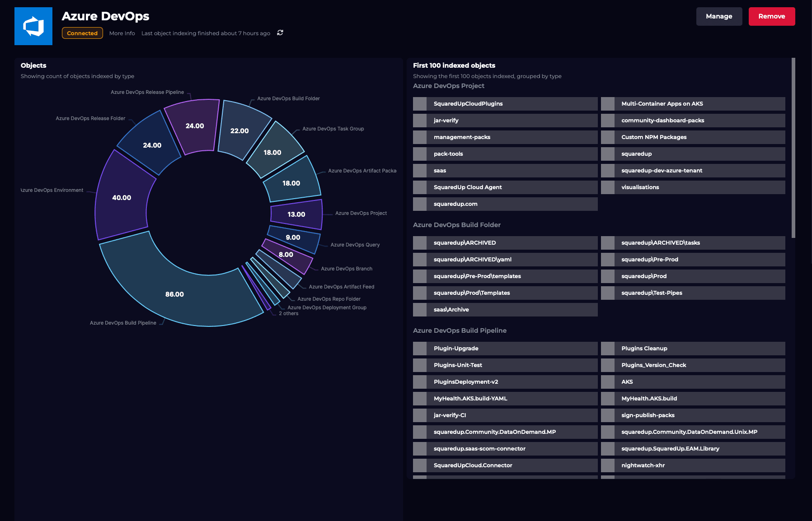
Task: Open the visualisations project object
Action: pos(693,187)
